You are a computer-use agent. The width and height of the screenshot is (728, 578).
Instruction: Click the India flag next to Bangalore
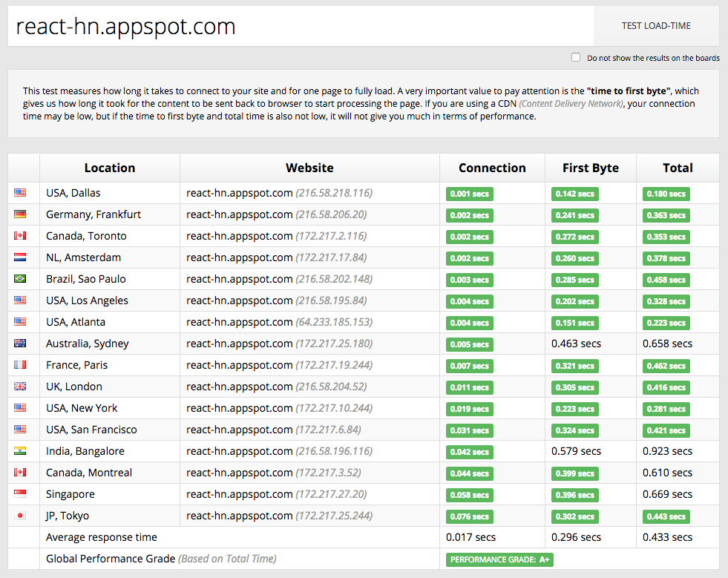tap(20, 451)
